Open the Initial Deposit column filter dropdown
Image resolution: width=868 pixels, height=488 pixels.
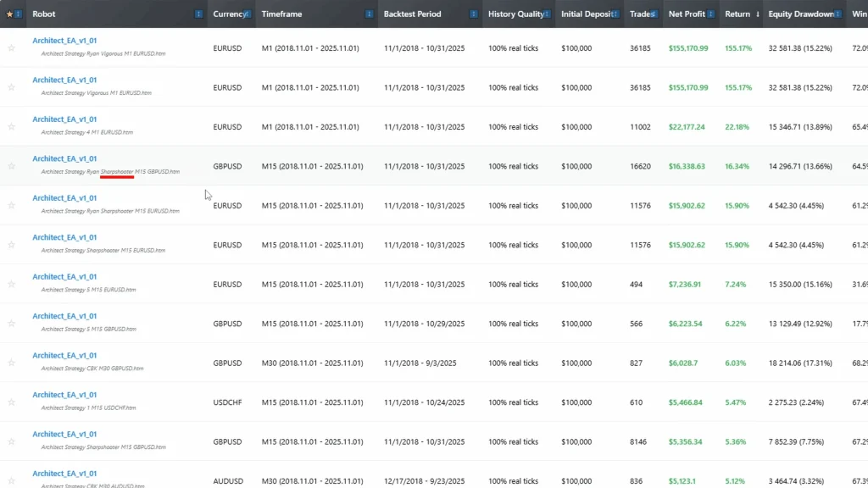tap(617, 14)
